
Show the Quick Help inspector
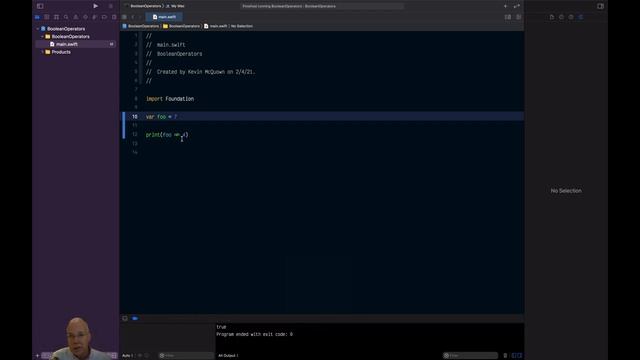click(x=571, y=17)
